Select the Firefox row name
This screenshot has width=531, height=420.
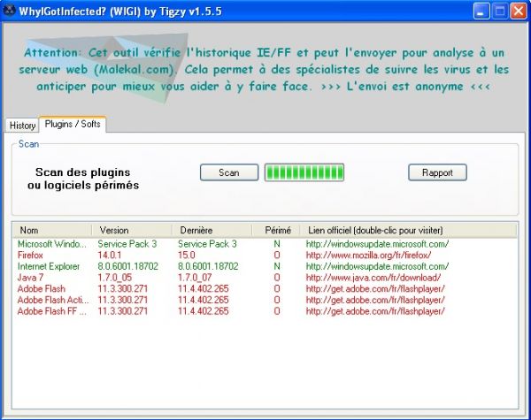click(x=30, y=256)
